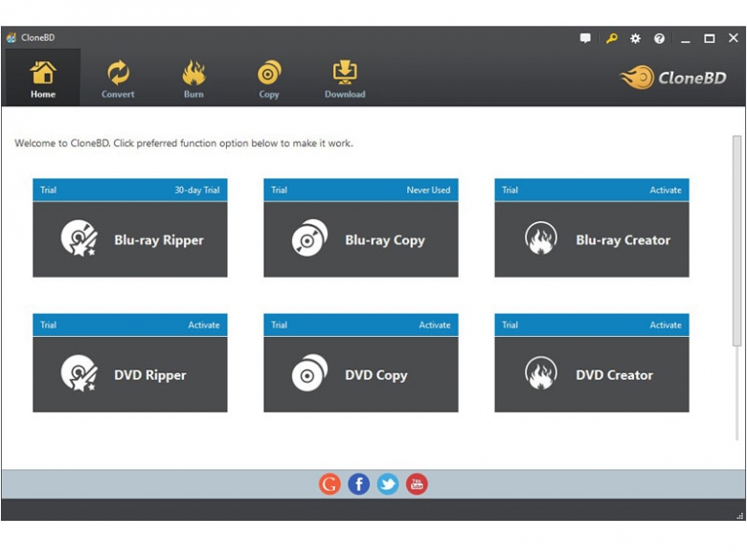Screen dimensions: 747x560
Task: Click the DVD Creator flame icon
Action: [541, 374]
